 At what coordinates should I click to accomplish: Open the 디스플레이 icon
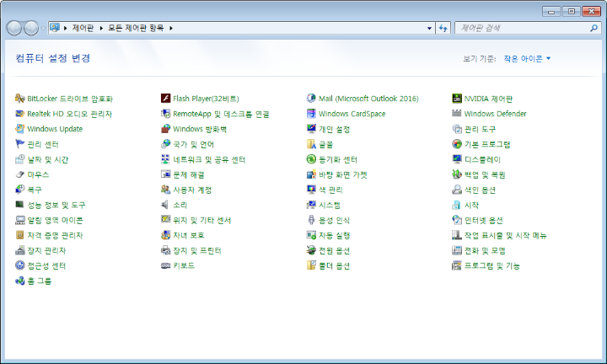(457, 159)
